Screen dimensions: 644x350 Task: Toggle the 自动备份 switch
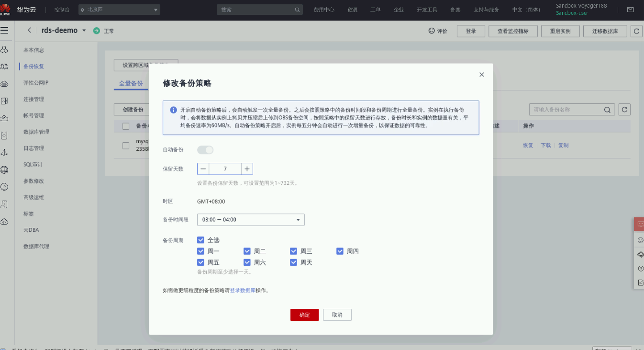(x=205, y=150)
